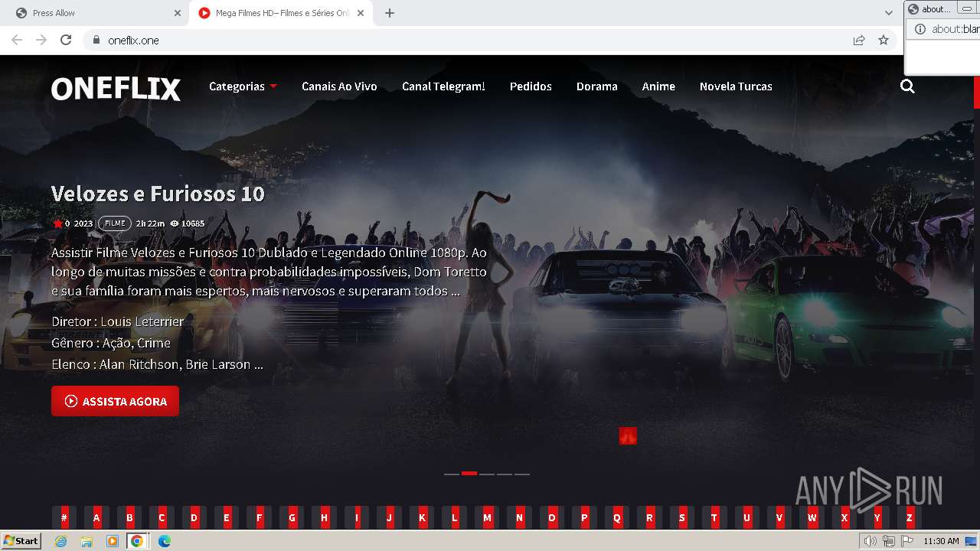Open a new browser tab
Viewport: 980px width, 551px height.
coord(390,13)
